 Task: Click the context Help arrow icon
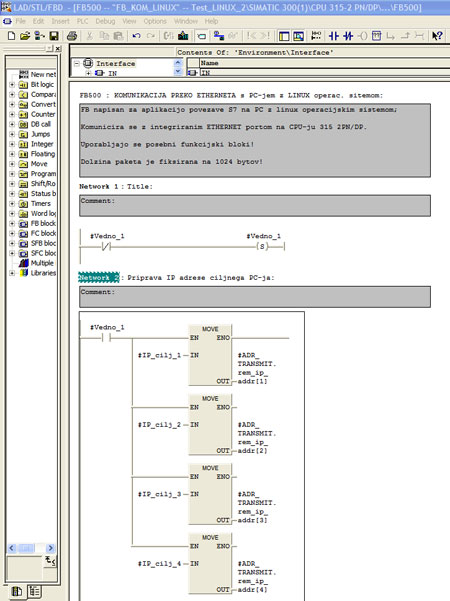pyautogui.click(x=437, y=36)
